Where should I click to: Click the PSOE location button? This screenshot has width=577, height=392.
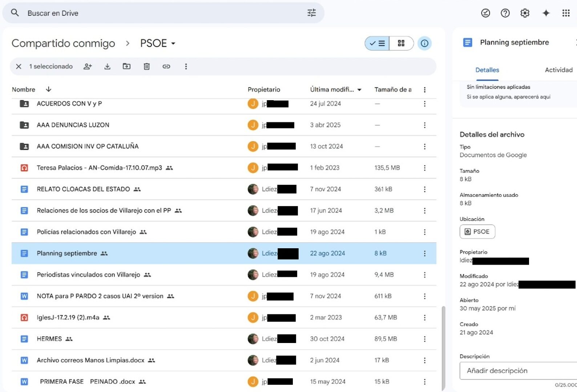[477, 232]
